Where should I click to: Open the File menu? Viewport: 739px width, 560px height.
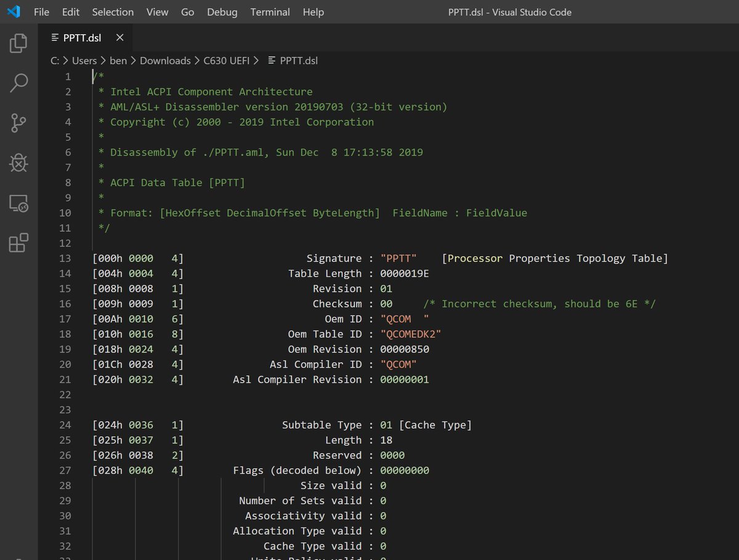[42, 12]
